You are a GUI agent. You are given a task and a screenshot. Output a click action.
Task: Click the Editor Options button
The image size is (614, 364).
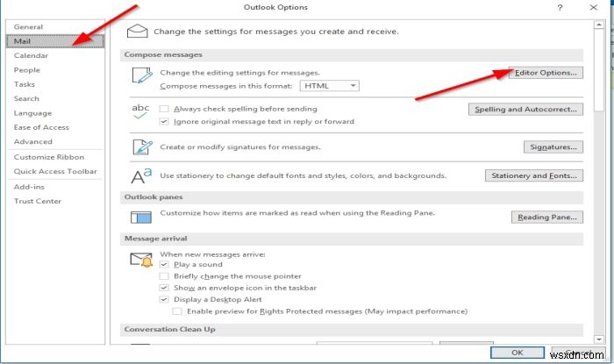546,73
